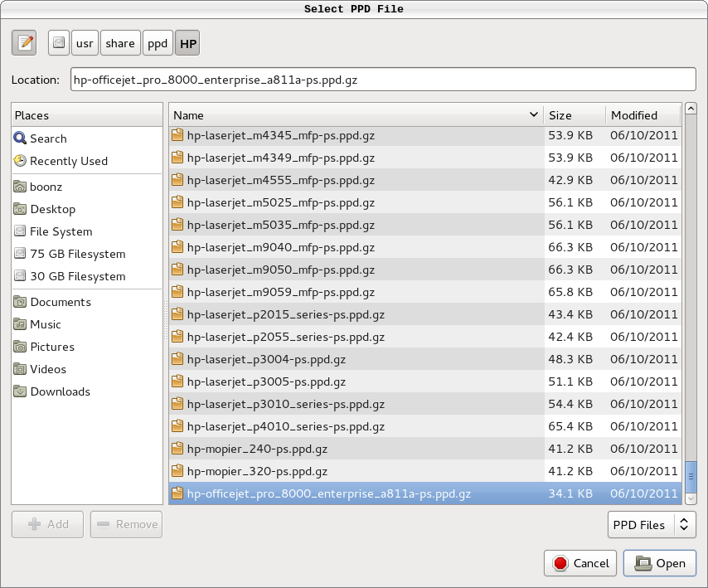Go to the Desktop folder in Places
The image size is (708, 588).
click(x=52, y=209)
